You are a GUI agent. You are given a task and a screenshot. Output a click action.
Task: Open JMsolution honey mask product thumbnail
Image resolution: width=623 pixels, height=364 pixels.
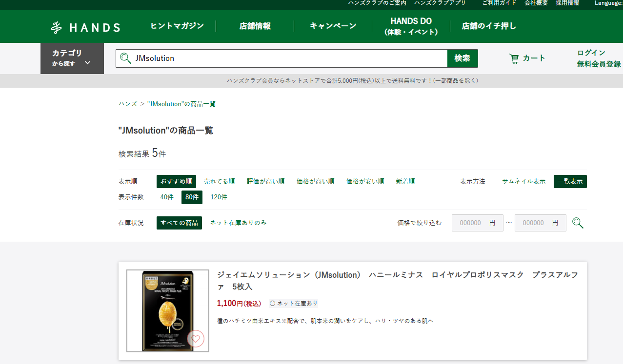[167, 311]
